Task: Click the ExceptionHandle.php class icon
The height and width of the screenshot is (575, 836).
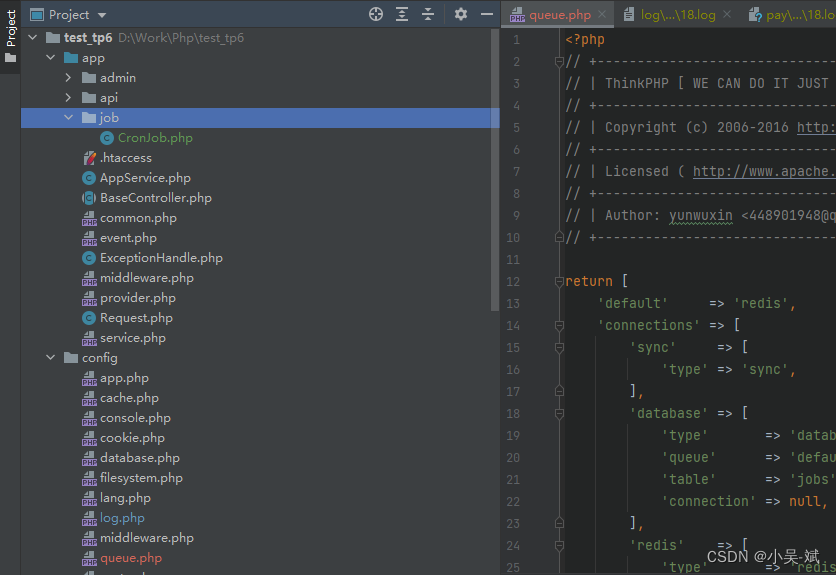Action: (89, 258)
